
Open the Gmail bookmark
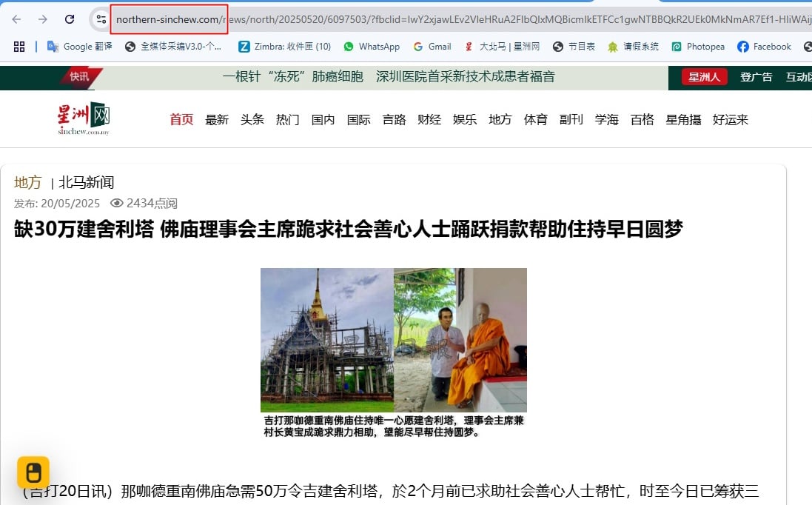[432, 46]
